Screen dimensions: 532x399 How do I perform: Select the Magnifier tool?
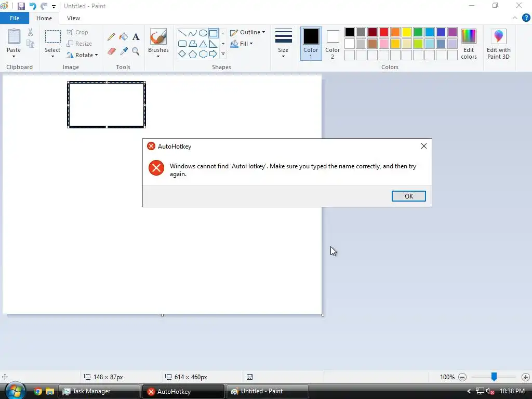(136, 51)
